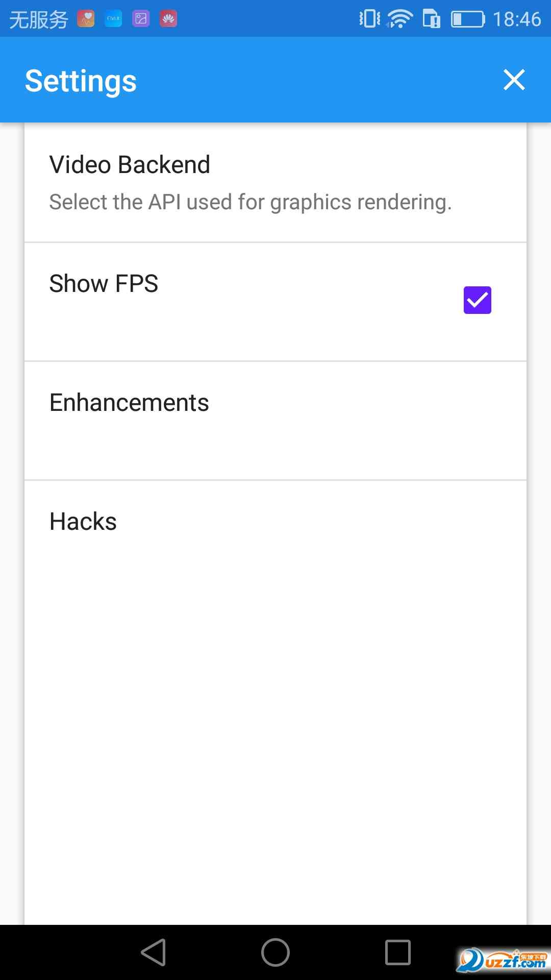Open the Enhancements submenu
Image resolution: width=551 pixels, height=980 pixels.
[x=275, y=420]
